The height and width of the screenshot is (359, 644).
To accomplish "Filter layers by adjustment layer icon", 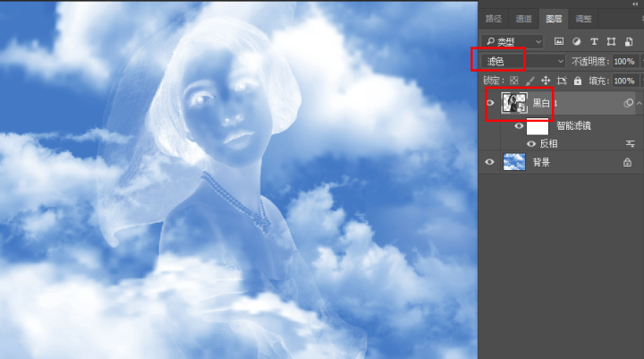I will (x=576, y=41).
